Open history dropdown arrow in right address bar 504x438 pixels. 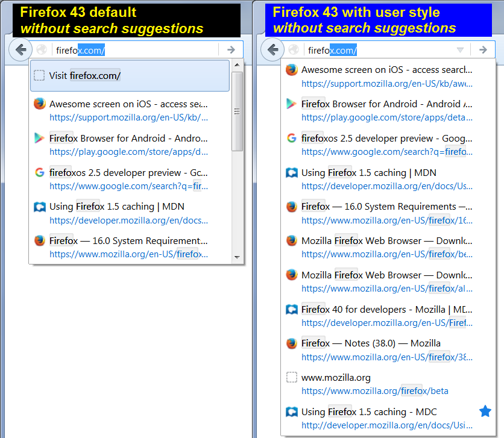460,50
